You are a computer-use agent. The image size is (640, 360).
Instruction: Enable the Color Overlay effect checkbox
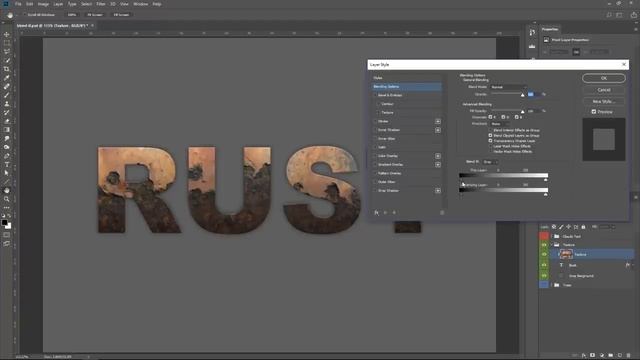[375, 156]
